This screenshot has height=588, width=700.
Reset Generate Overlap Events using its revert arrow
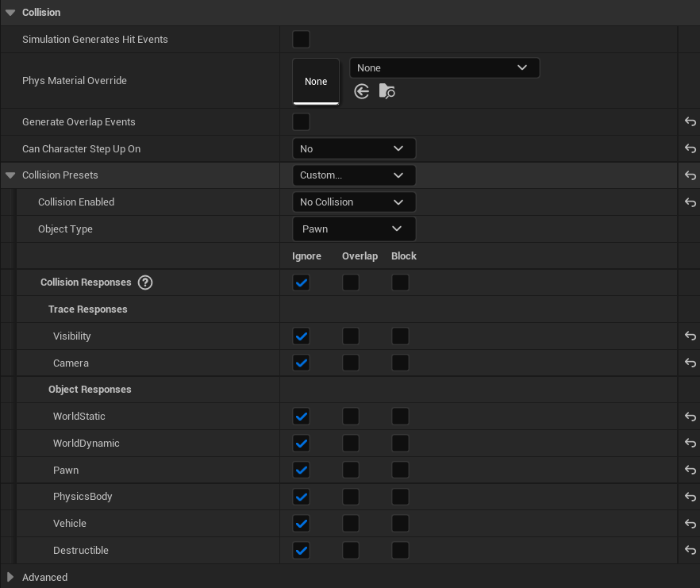click(690, 121)
